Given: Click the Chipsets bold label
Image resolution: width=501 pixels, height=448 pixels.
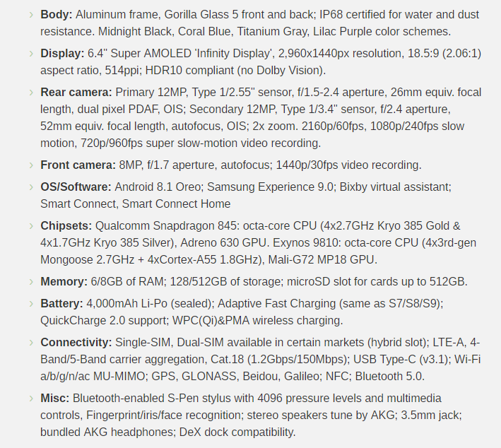Looking at the screenshot, I should (x=66, y=226).
